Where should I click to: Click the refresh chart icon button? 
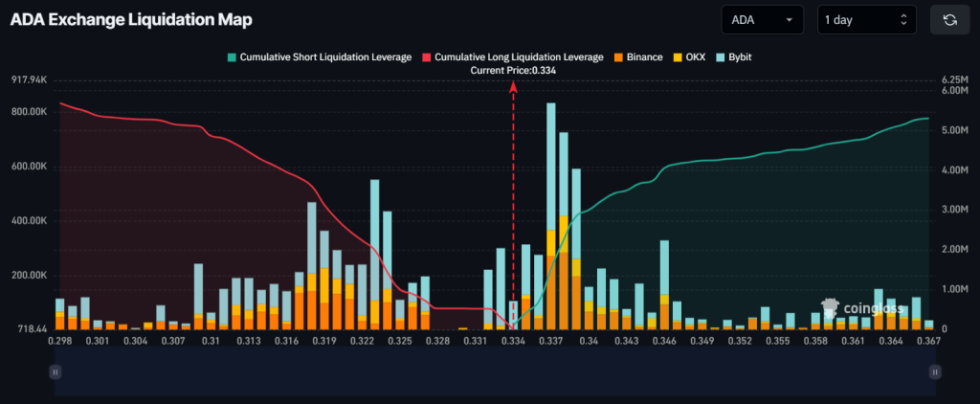949,20
